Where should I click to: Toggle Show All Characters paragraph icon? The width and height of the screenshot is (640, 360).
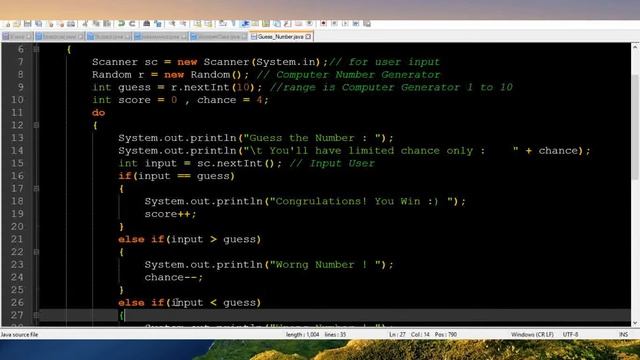(233, 24)
